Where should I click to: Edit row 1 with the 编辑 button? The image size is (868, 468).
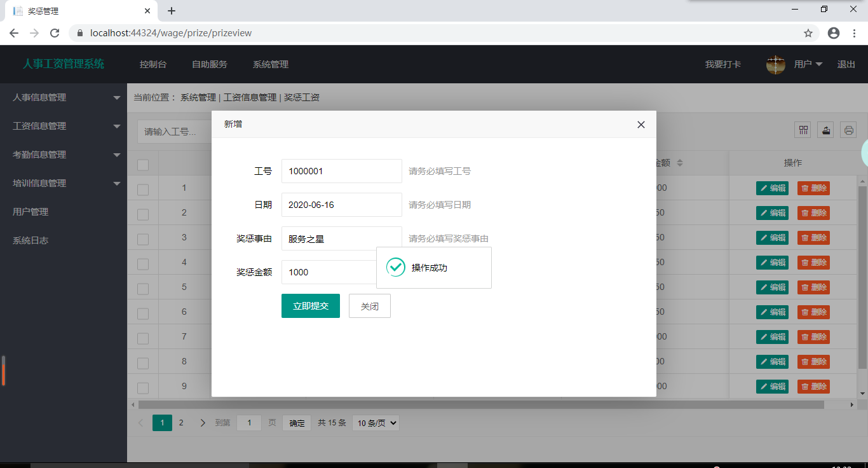click(x=772, y=188)
